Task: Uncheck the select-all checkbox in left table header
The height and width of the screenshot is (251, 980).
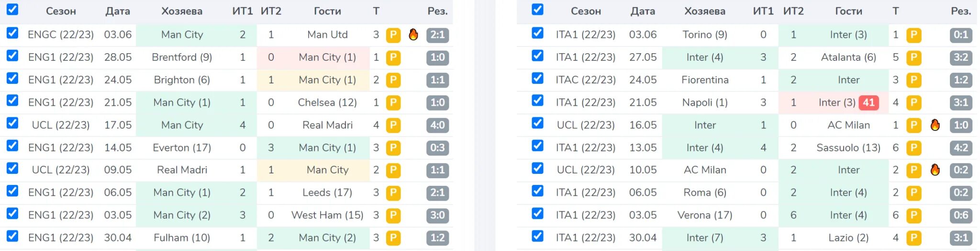Action: [12, 9]
